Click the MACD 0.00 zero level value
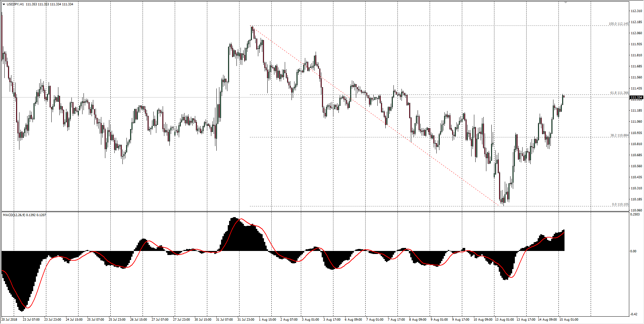The height and width of the screenshot is (324, 644). coord(633,251)
